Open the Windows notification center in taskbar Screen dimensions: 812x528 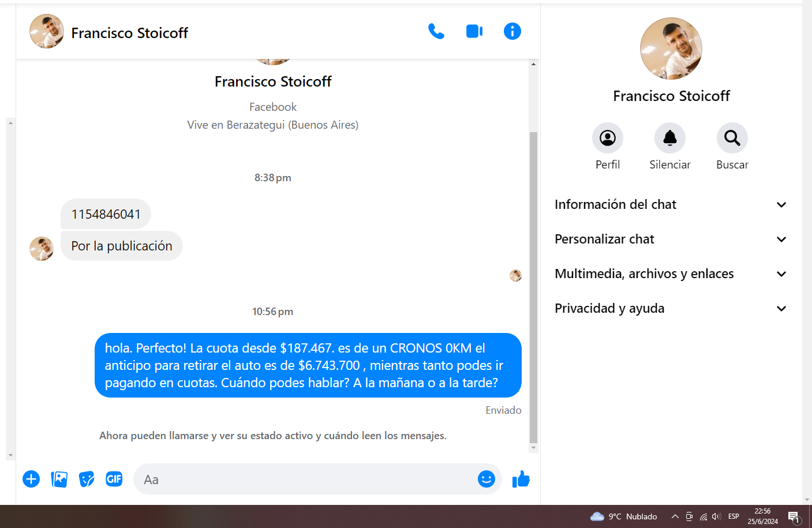click(795, 517)
